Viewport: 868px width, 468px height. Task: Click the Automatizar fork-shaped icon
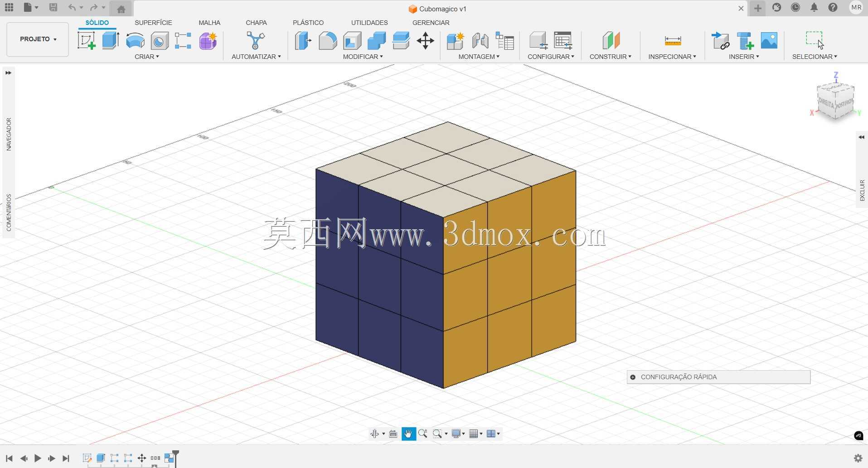[256, 40]
